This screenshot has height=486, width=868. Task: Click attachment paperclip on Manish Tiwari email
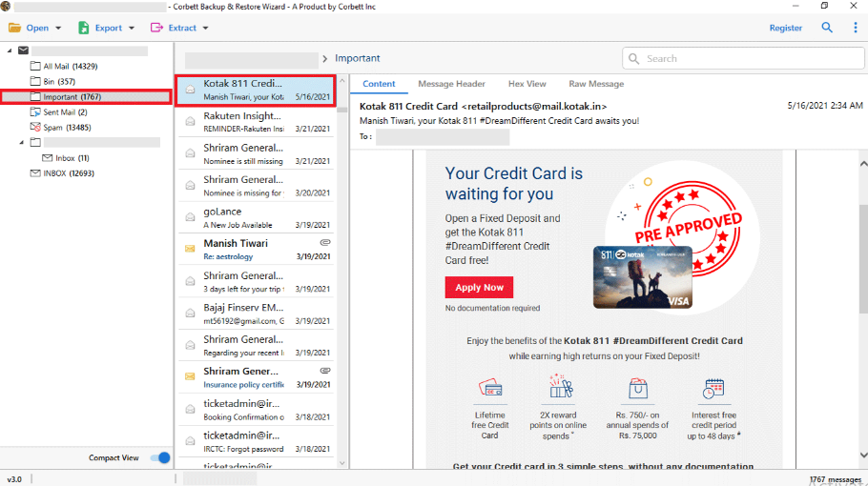325,243
